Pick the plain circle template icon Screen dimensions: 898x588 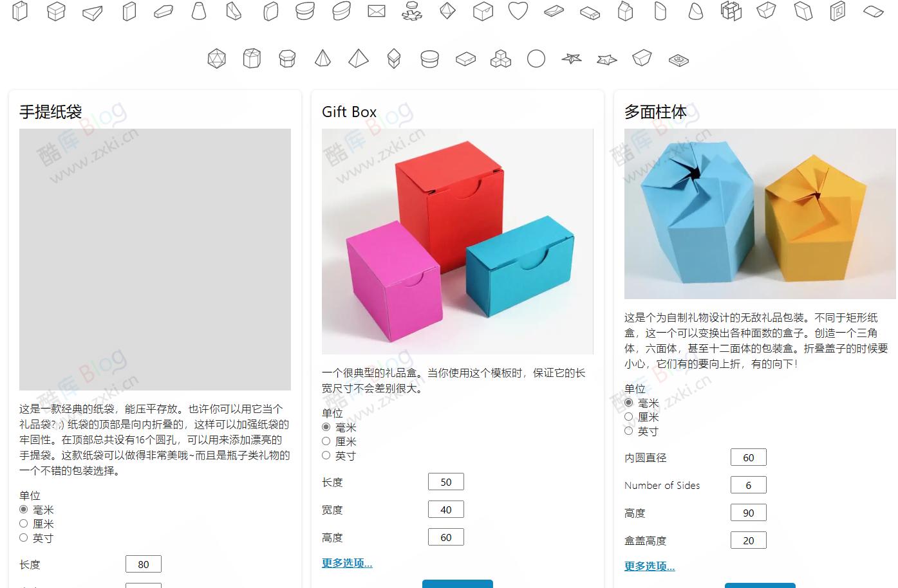[536, 59]
